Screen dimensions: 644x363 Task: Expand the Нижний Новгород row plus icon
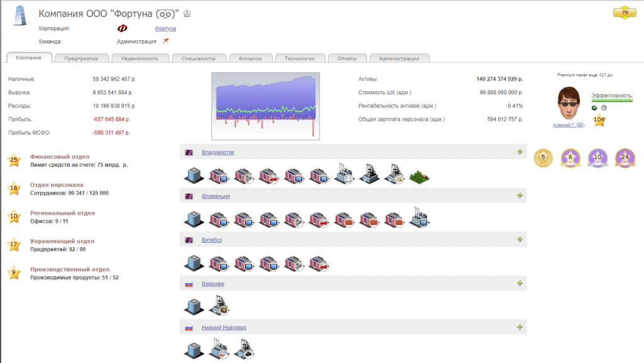click(x=519, y=327)
